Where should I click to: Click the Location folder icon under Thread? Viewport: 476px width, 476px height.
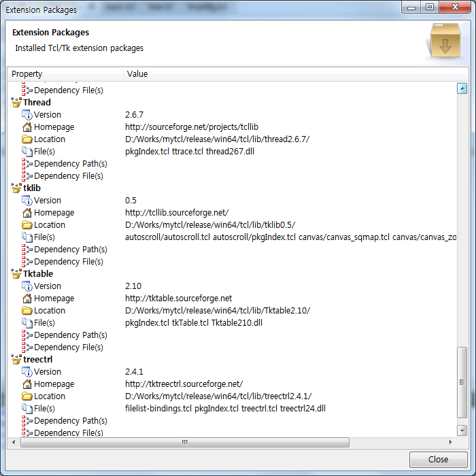[27, 139]
